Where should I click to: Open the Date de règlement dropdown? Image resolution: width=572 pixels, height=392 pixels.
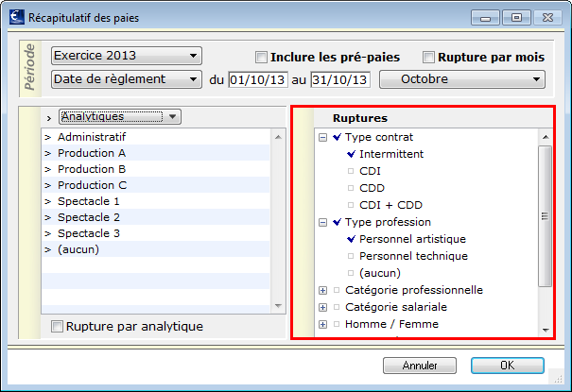click(127, 79)
